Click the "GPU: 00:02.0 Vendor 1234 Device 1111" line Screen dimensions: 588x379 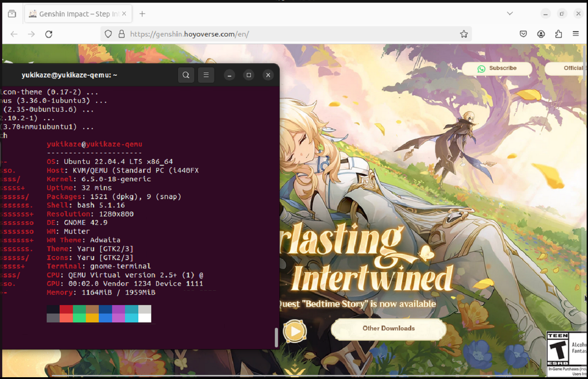[x=125, y=284]
